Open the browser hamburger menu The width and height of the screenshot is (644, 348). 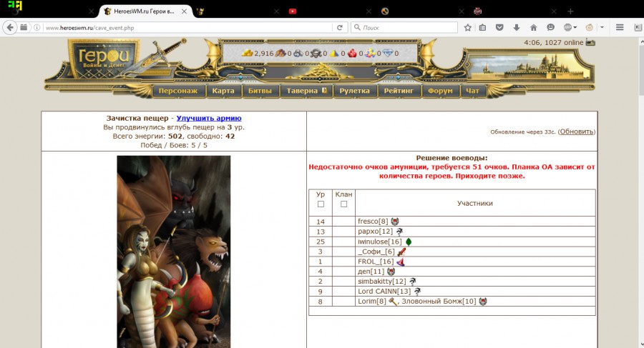(x=620, y=27)
